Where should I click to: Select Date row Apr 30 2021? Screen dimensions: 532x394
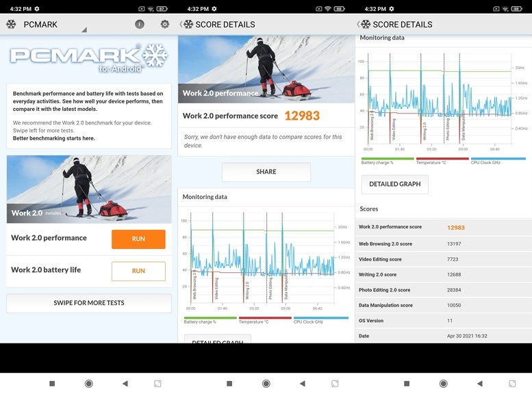444,336
